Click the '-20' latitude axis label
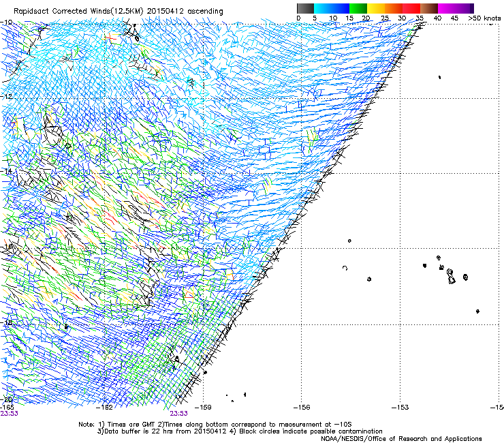The height and width of the screenshot is (443, 504). pyautogui.click(x=6, y=399)
